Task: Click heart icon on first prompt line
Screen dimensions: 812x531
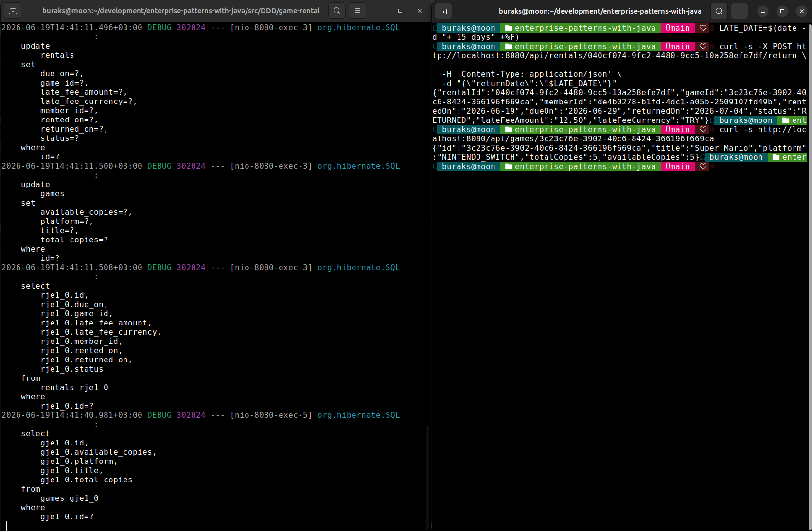Action: (703, 28)
